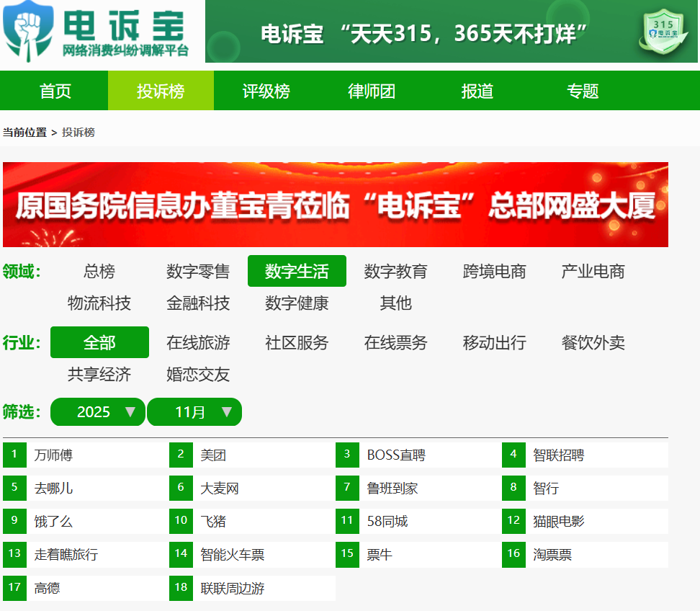
Task: Expand the 2025 year dropdown
Action: 98,412
